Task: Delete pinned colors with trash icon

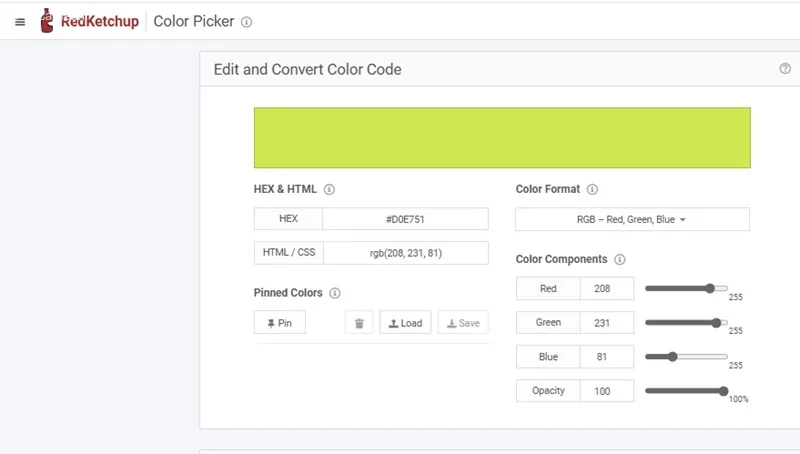Action: click(x=359, y=323)
